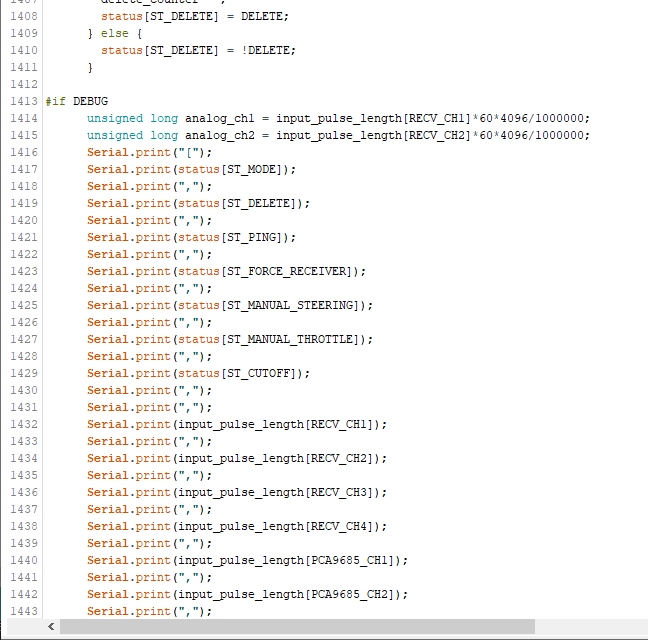Image resolution: width=648 pixels, height=640 pixels.
Task: Click Serial.print(",") on line 1418
Action: click(149, 186)
